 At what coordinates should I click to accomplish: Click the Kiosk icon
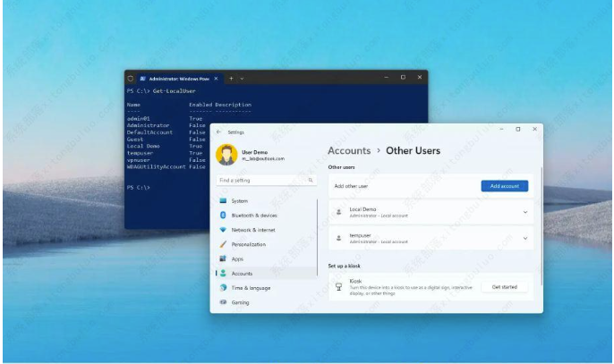tap(339, 287)
